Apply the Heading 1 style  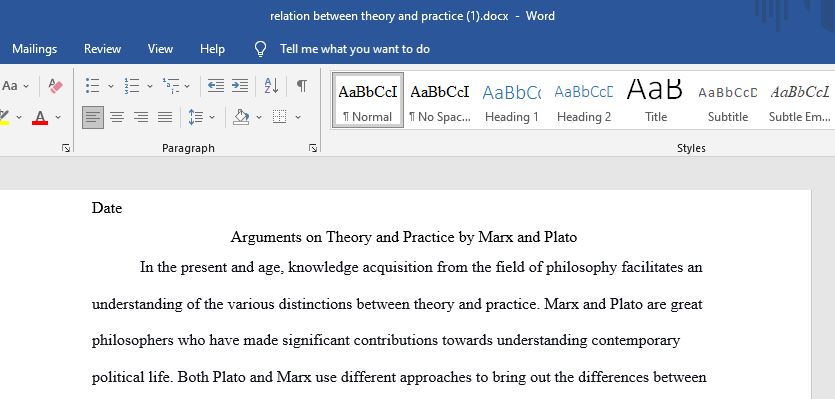511,101
